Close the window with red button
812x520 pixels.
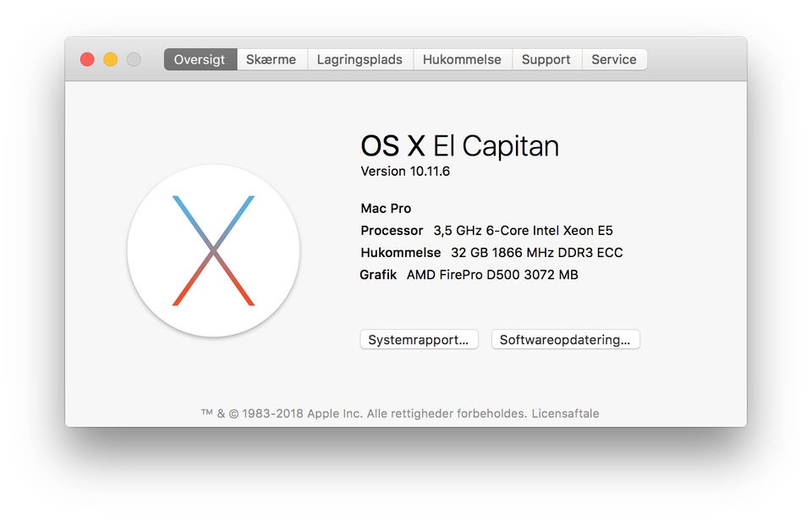(x=87, y=59)
